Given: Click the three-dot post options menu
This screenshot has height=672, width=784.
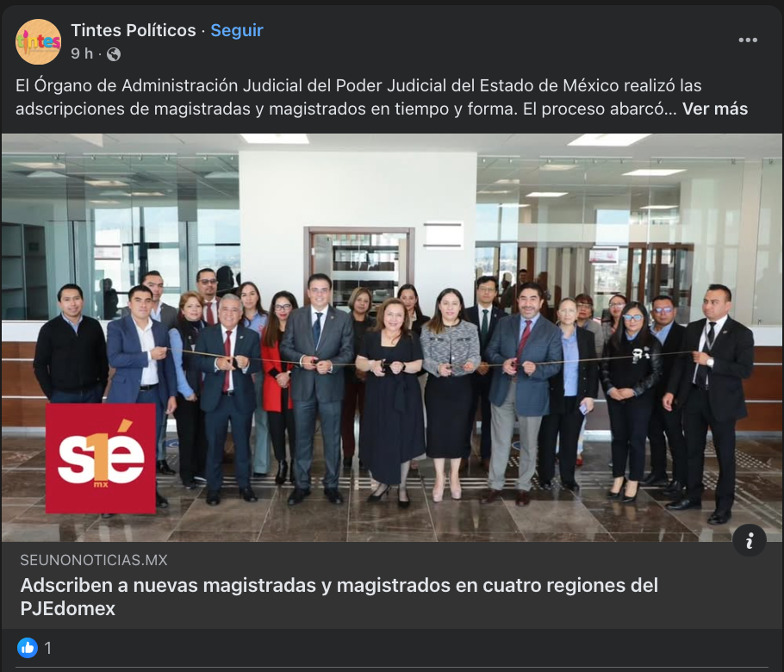Looking at the screenshot, I should [x=748, y=40].
